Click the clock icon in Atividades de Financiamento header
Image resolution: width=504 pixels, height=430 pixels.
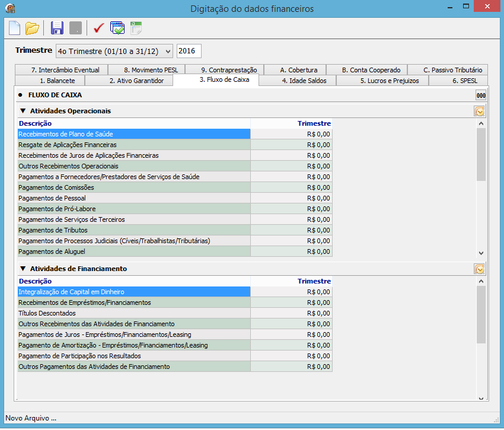480,269
